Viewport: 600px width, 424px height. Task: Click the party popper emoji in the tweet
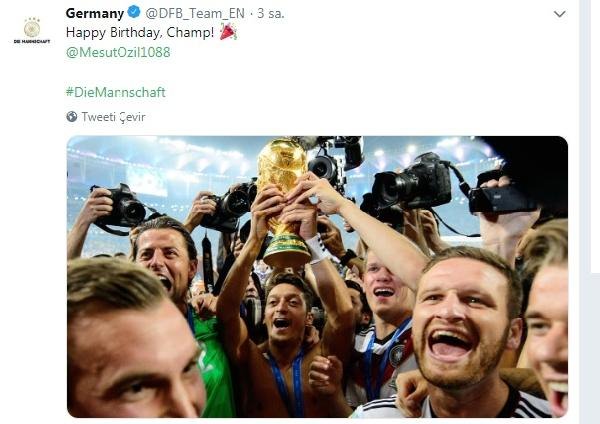point(228,32)
